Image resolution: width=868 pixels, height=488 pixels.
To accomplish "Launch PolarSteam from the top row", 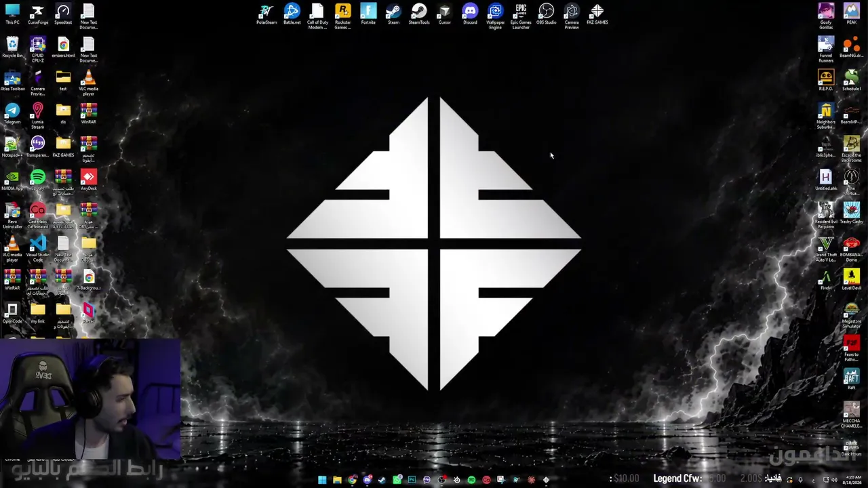I will pos(267,14).
